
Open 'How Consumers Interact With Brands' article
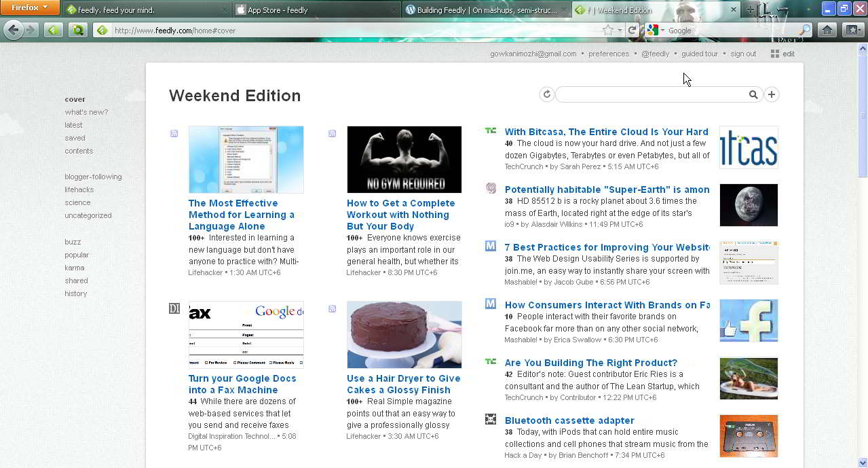pyautogui.click(x=607, y=305)
